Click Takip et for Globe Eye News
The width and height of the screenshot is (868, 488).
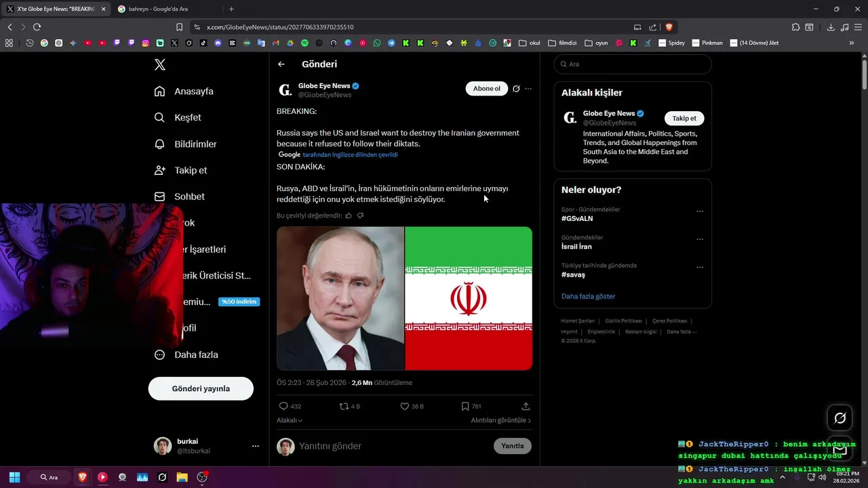tap(684, 118)
